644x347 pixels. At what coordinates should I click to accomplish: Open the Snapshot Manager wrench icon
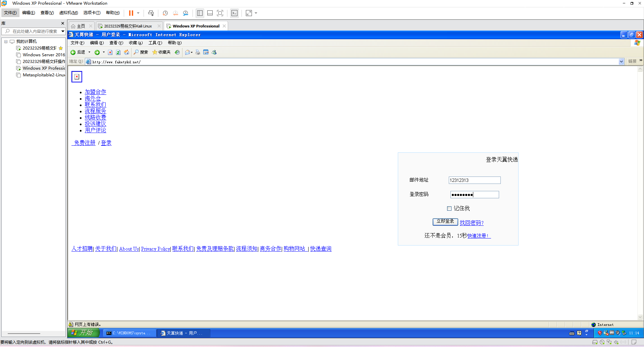tap(185, 13)
